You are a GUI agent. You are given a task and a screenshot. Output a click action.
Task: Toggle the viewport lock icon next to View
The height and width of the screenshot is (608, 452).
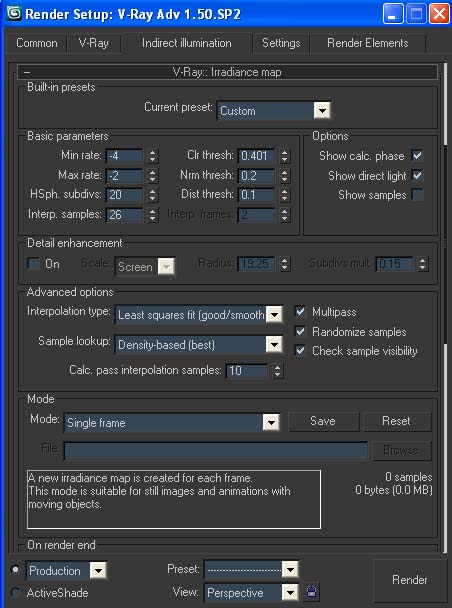point(312,592)
